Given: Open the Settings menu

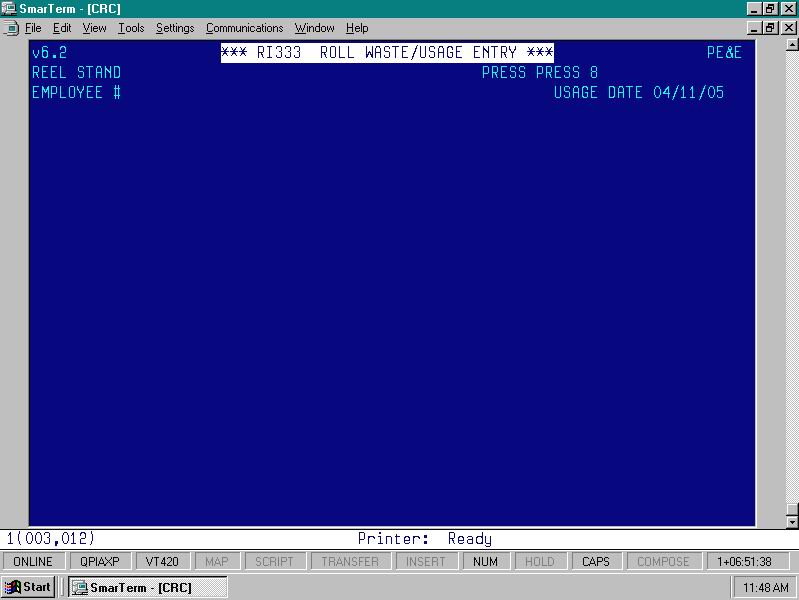Looking at the screenshot, I should [175, 28].
